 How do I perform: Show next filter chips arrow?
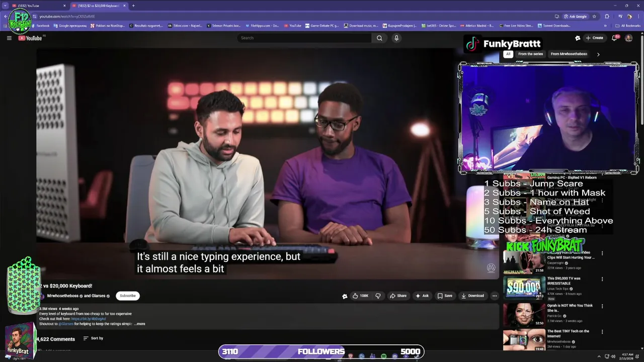pos(598,54)
